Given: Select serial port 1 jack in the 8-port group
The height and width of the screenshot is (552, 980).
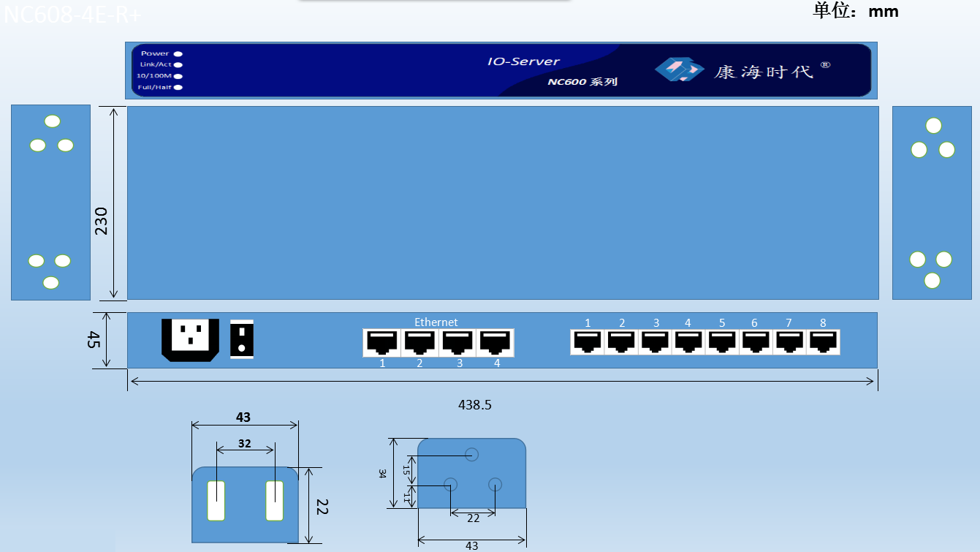Looking at the screenshot, I should [587, 341].
